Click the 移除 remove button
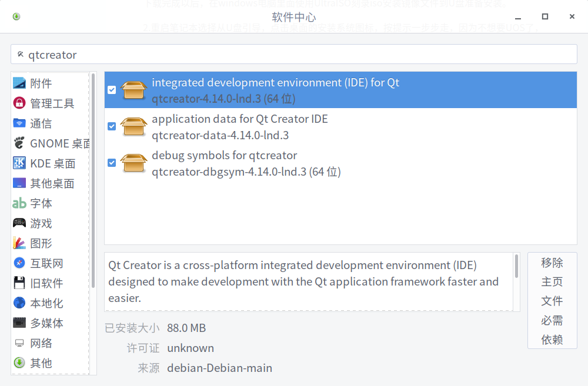The width and height of the screenshot is (588, 386). tap(552, 263)
